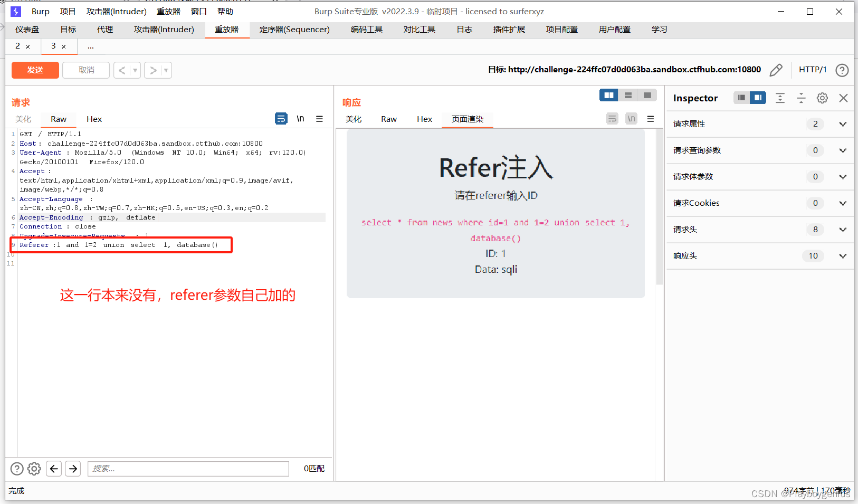Screen dimensions: 858x504
Task: Go to next search match arrow
Action: click(73, 469)
